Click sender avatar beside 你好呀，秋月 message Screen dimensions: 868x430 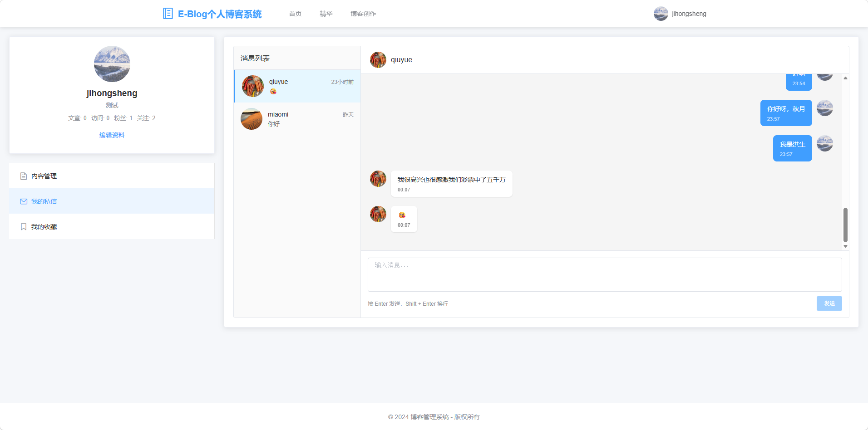click(825, 108)
